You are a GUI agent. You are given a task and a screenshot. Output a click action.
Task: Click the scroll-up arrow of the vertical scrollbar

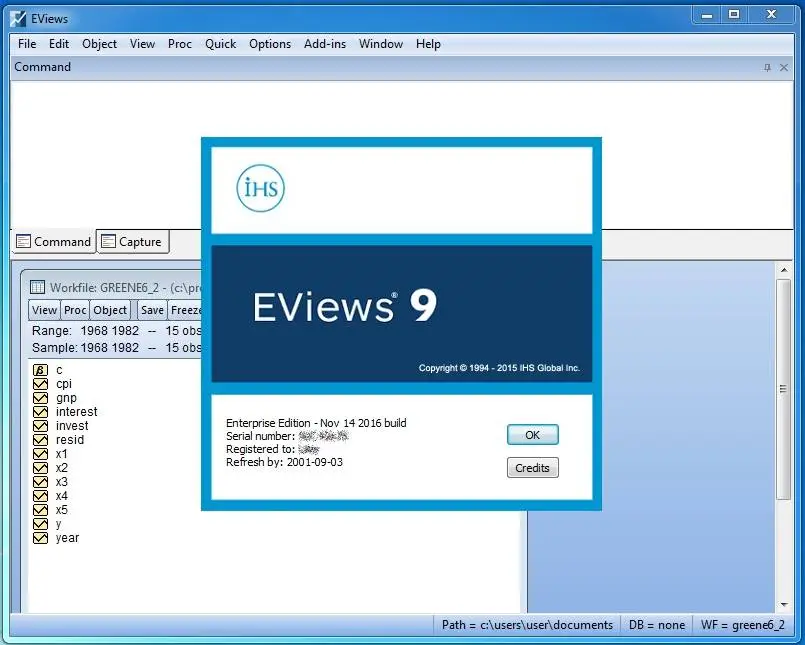coord(783,270)
